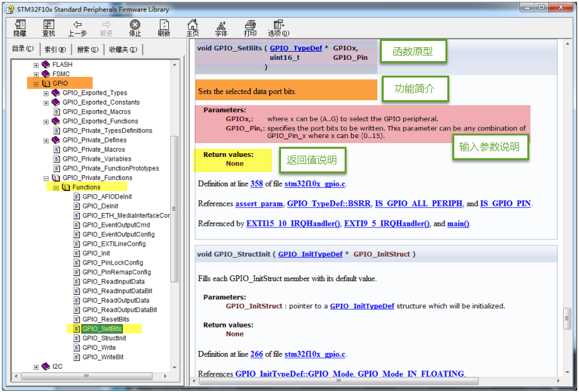Open the GPIO_TypeDef::BSRR link

click(329, 204)
